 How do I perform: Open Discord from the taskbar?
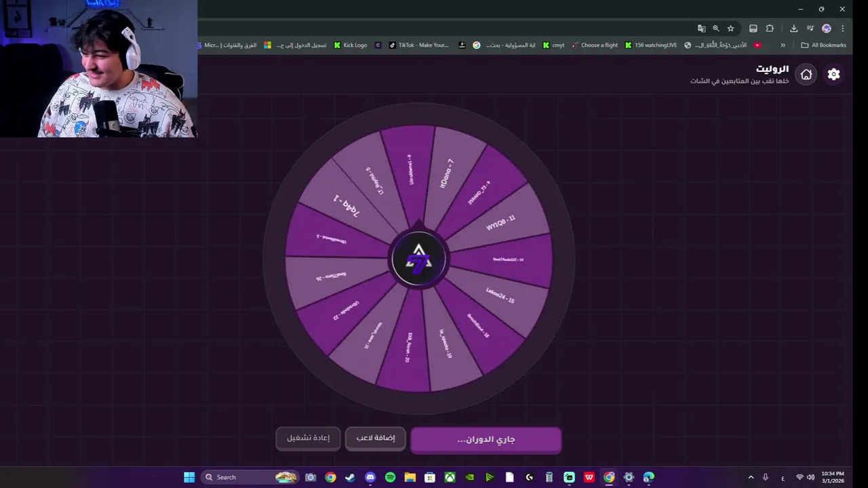(370, 477)
